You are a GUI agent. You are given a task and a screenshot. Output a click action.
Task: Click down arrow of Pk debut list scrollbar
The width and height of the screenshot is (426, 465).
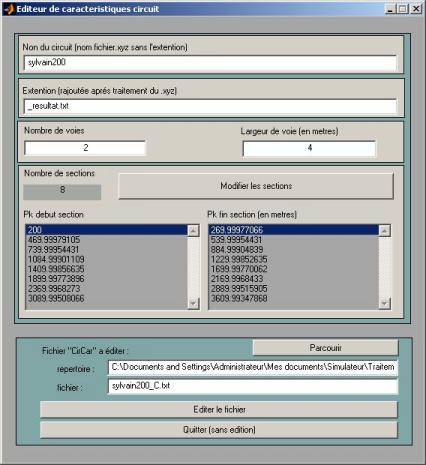pyautogui.click(x=193, y=303)
